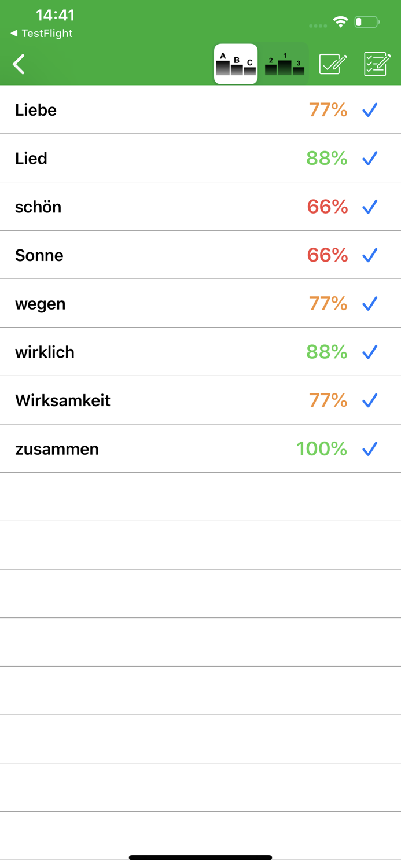Uncheck the blue checkmark beside Sonne
Screen dimensions: 401x868
coord(369,255)
